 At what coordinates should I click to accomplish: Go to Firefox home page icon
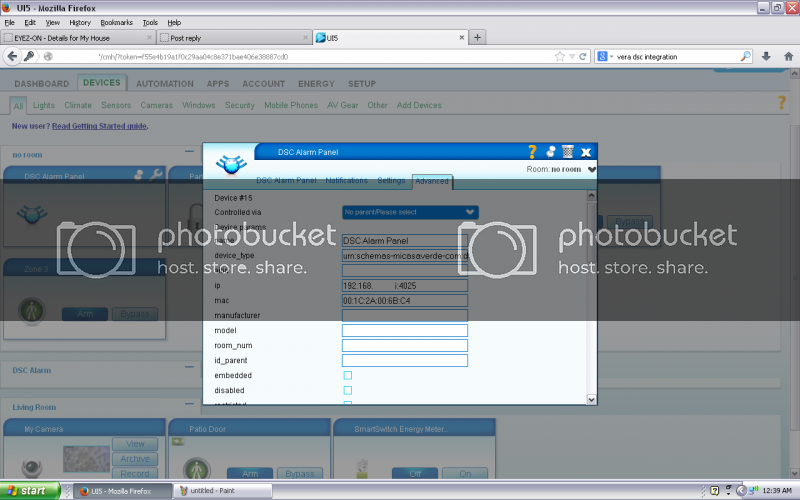[788, 57]
